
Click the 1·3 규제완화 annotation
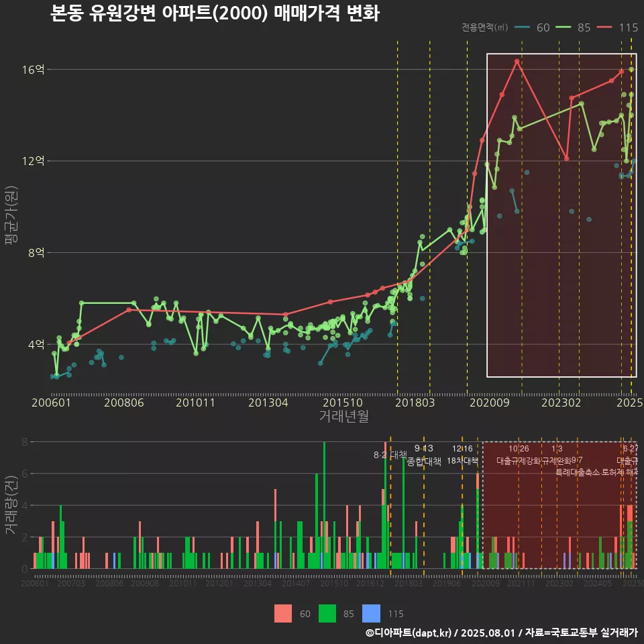(557, 455)
